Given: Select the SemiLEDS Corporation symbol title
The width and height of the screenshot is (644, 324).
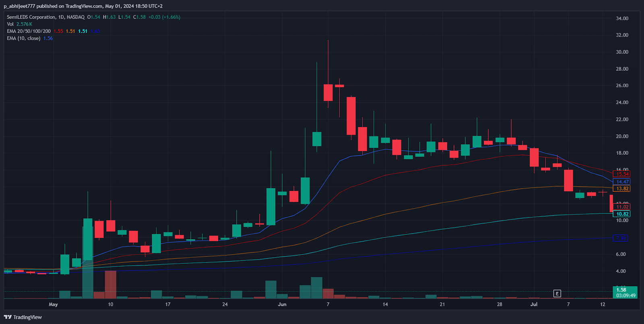Looking at the screenshot, I should point(31,17).
